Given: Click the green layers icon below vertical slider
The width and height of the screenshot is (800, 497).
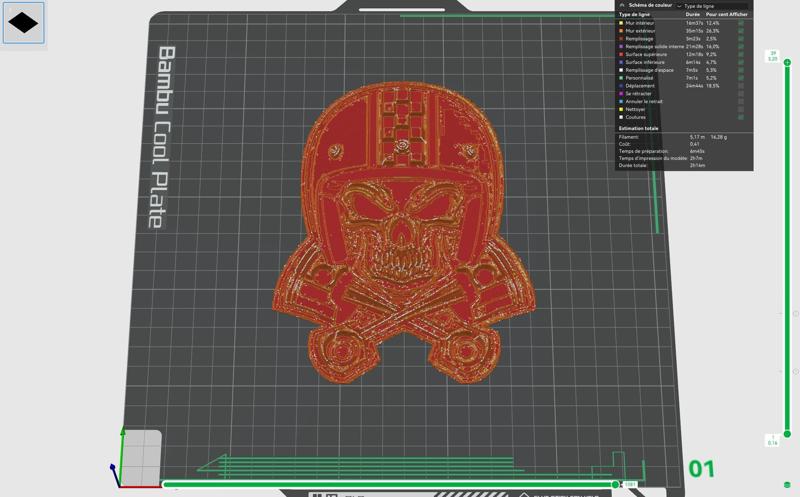Looking at the screenshot, I should pyautogui.click(x=787, y=484).
